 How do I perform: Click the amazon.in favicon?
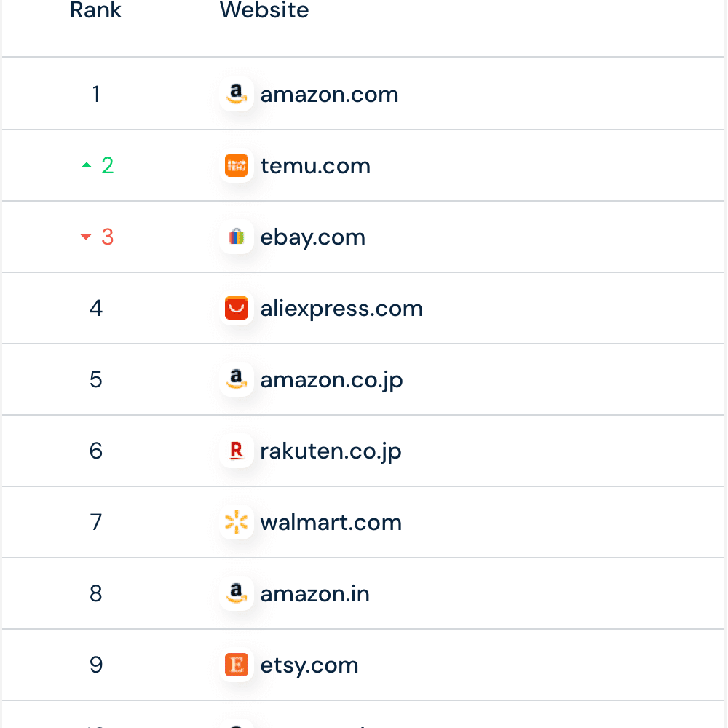click(237, 593)
